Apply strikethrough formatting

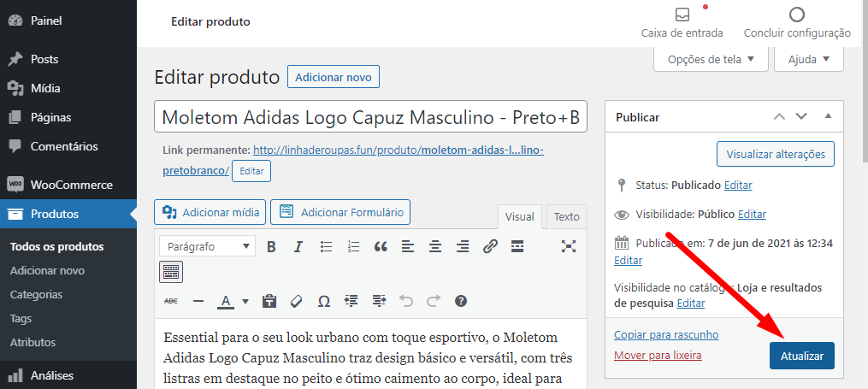pyautogui.click(x=171, y=301)
